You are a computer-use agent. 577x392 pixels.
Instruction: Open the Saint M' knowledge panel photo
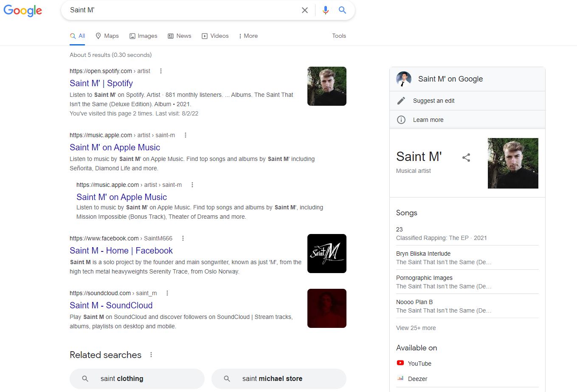[513, 163]
